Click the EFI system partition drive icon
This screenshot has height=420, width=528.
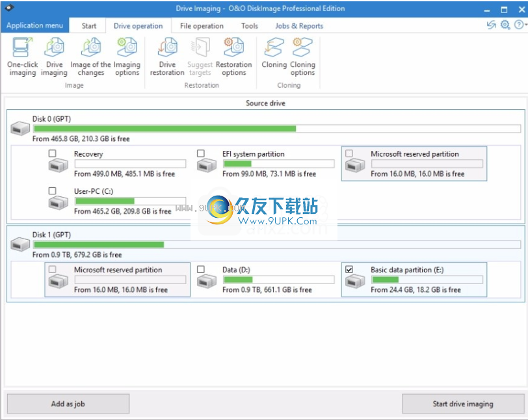tap(207, 165)
